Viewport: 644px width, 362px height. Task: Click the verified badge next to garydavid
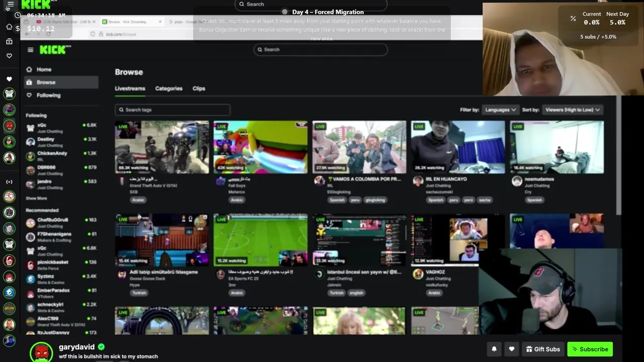[x=101, y=347]
